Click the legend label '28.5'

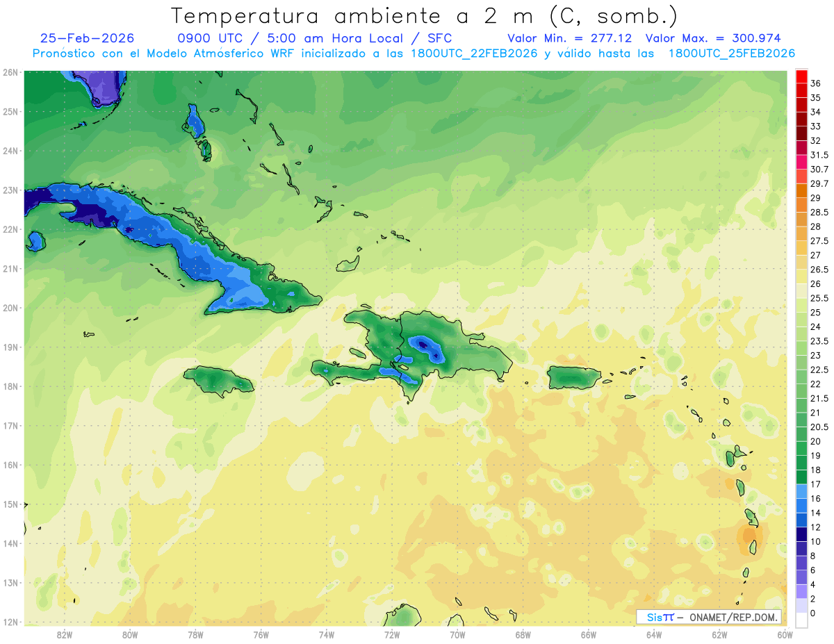click(x=819, y=212)
